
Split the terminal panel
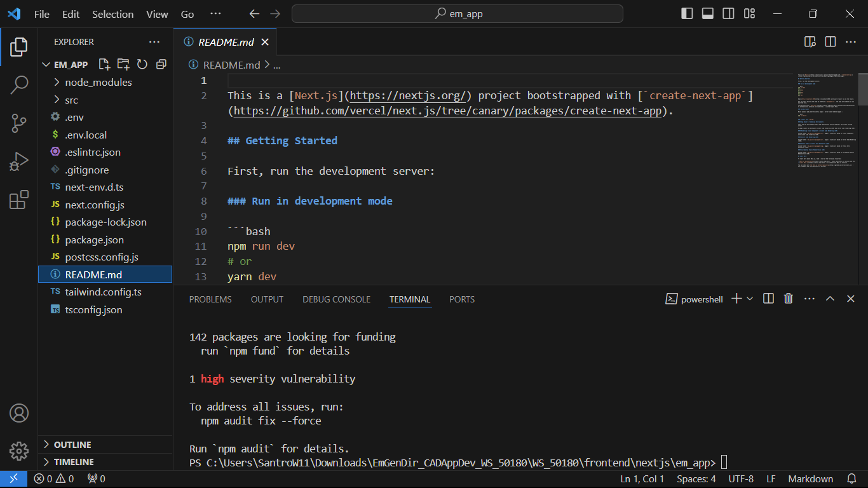tap(768, 299)
